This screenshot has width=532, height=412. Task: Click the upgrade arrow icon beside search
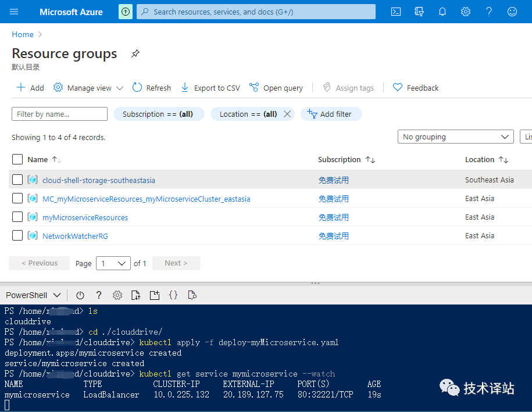(x=126, y=12)
